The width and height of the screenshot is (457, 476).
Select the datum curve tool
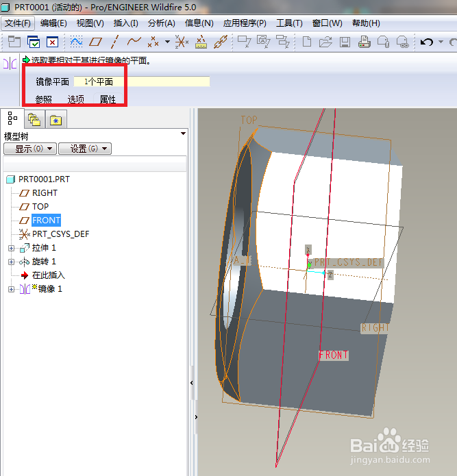134,41
